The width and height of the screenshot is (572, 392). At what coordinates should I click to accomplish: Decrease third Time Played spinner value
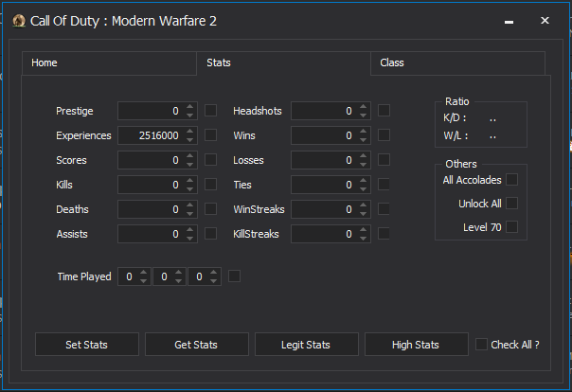coord(213,281)
